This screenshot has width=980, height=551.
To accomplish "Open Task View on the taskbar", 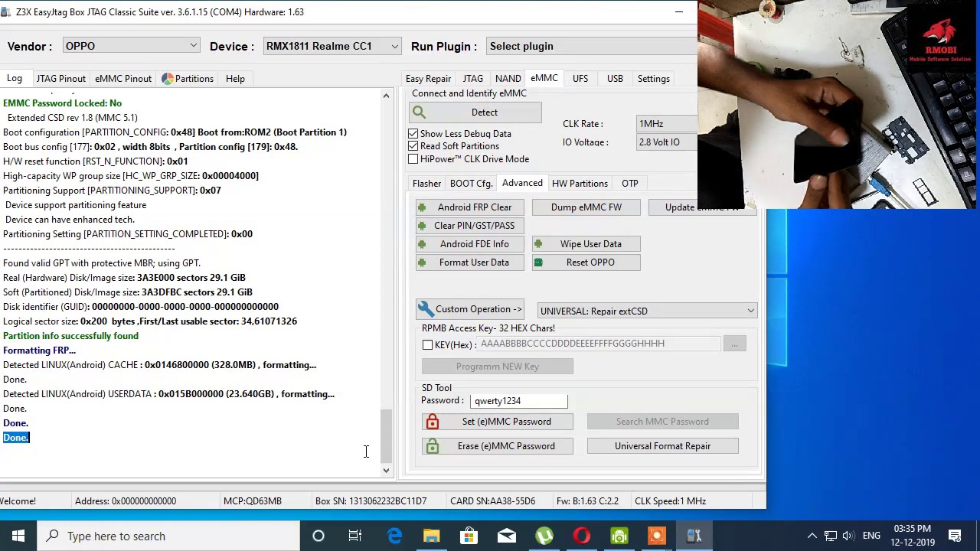I will pos(355,536).
